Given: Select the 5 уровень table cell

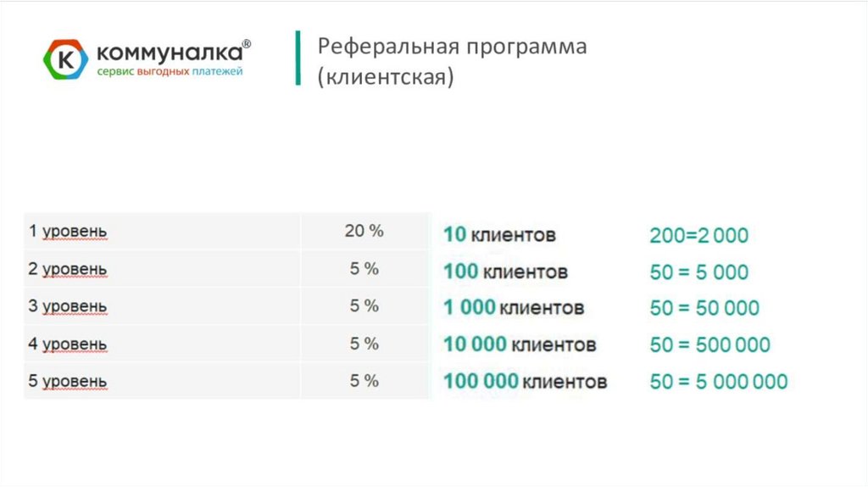Looking at the screenshot, I should [x=68, y=381].
